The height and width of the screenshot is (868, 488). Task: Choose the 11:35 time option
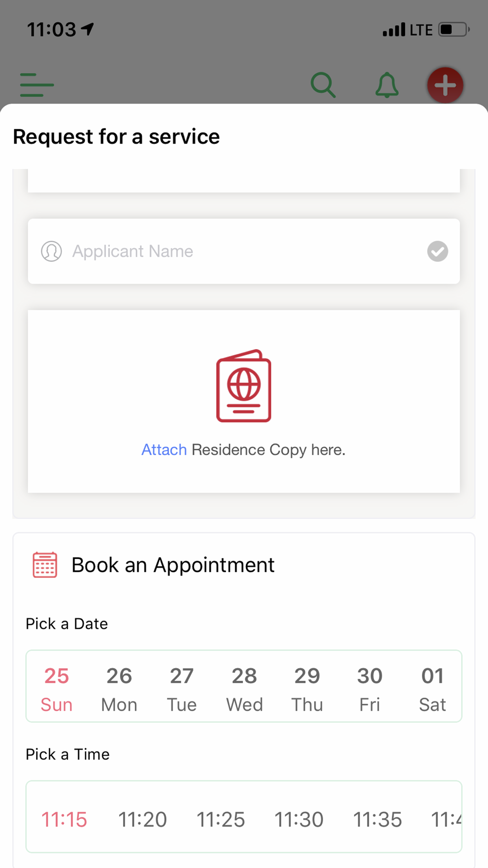coord(377,819)
